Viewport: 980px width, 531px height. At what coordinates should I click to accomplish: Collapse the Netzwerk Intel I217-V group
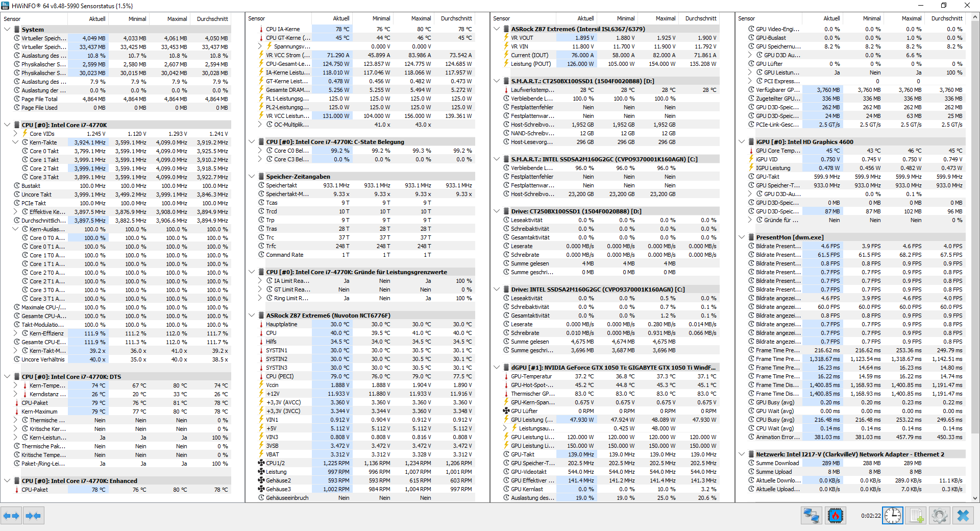(742, 454)
